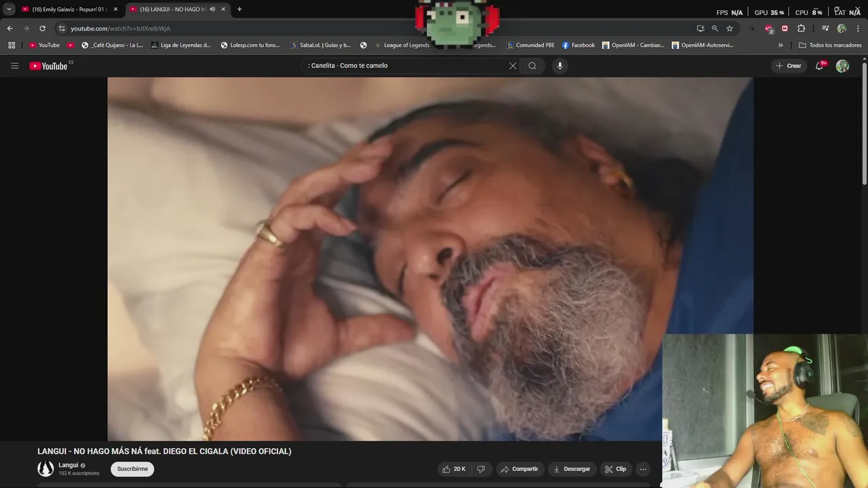The height and width of the screenshot is (488, 868).
Task: Open the globe bookmark before League of Legends
Action: pyautogui.click(x=363, y=45)
